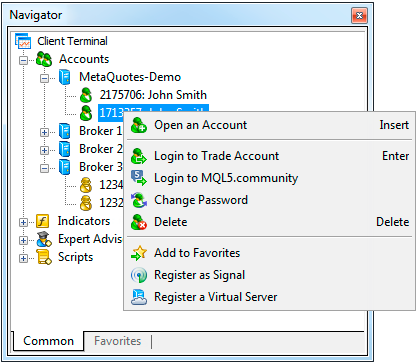Click the Broker 3 server icon
Image resolution: width=418 pixels, height=362 pixels.
tap(64, 167)
